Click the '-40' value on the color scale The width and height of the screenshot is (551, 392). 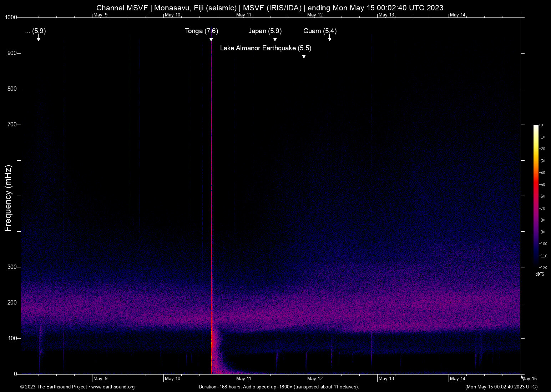click(x=542, y=173)
